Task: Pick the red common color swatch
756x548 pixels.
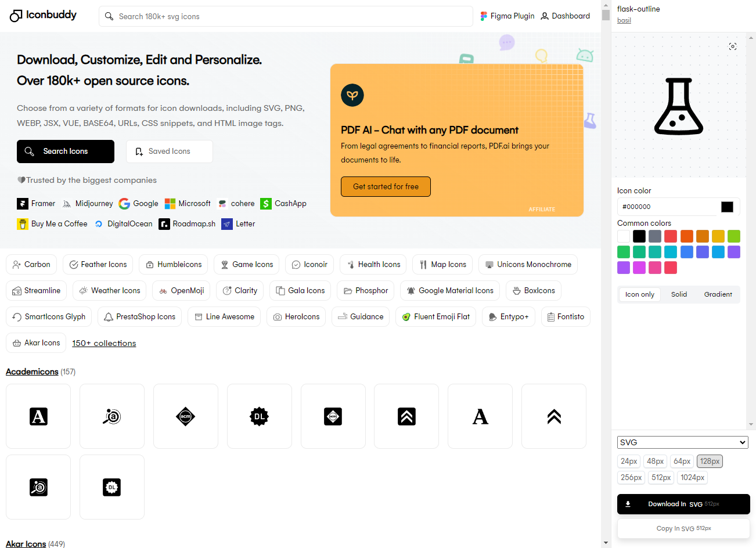Action: pos(671,236)
